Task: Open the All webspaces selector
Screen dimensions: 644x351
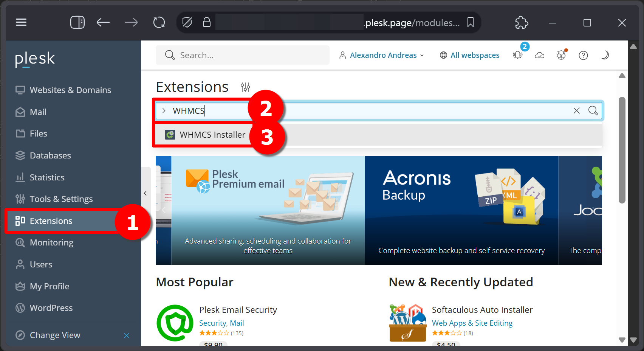Action: pos(469,55)
